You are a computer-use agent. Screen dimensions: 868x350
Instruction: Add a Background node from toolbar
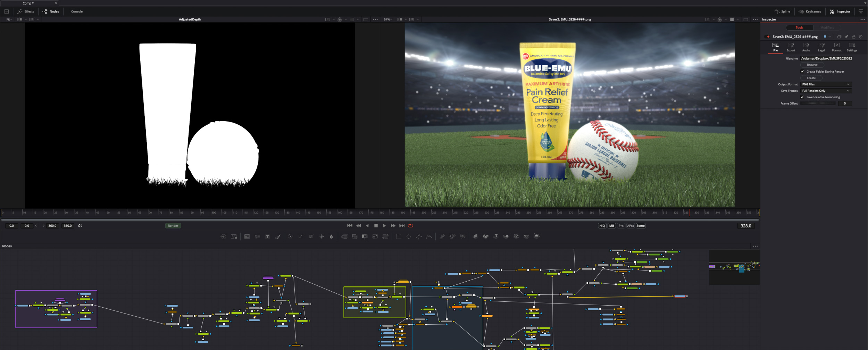[247, 236]
